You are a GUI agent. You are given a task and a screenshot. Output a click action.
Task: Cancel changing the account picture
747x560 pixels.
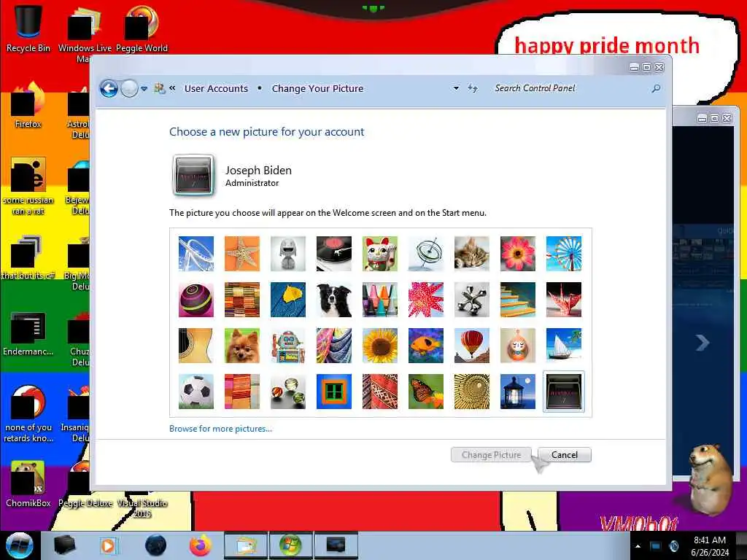coord(565,455)
